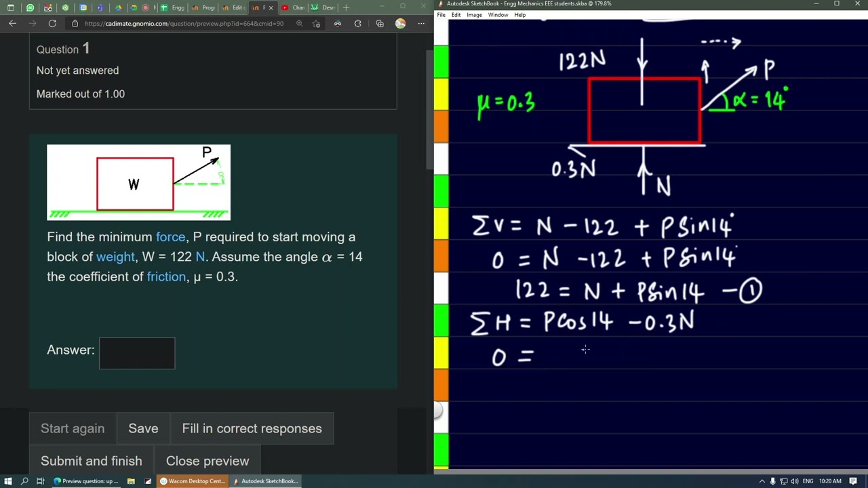Click the browser page vertical scrollbar
This screenshot has width=868, height=488.
[x=429, y=108]
